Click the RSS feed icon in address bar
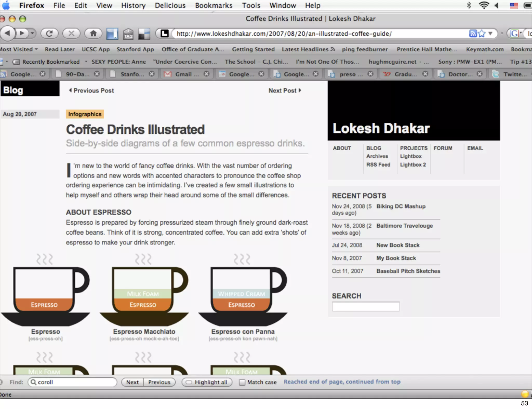The width and height of the screenshot is (532, 409). (473, 33)
